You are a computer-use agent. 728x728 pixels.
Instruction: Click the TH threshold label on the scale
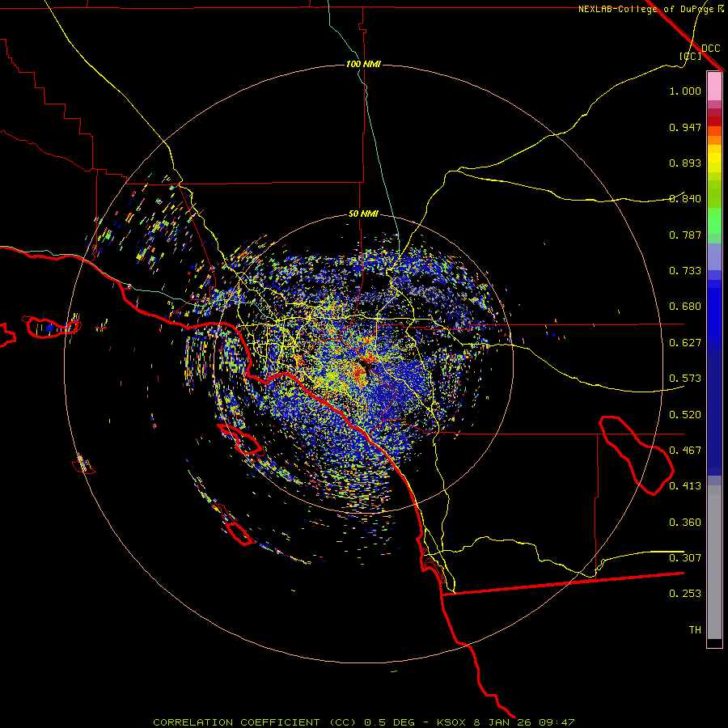pyautogui.click(x=695, y=630)
